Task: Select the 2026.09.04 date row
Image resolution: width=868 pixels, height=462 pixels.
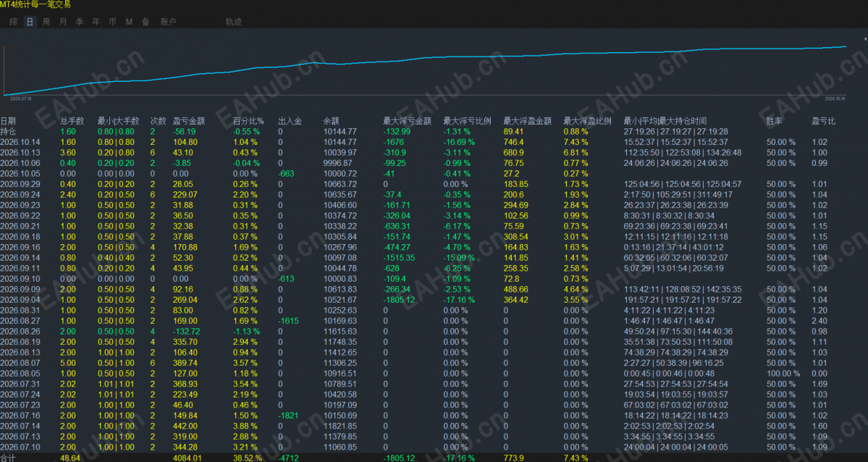Action: tap(20, 301)
